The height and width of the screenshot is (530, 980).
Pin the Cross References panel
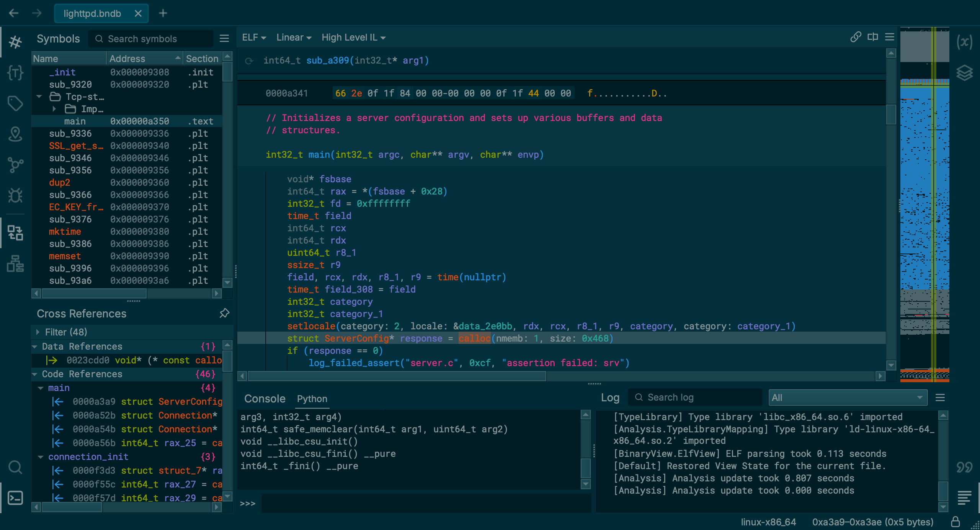coord(224,313)
